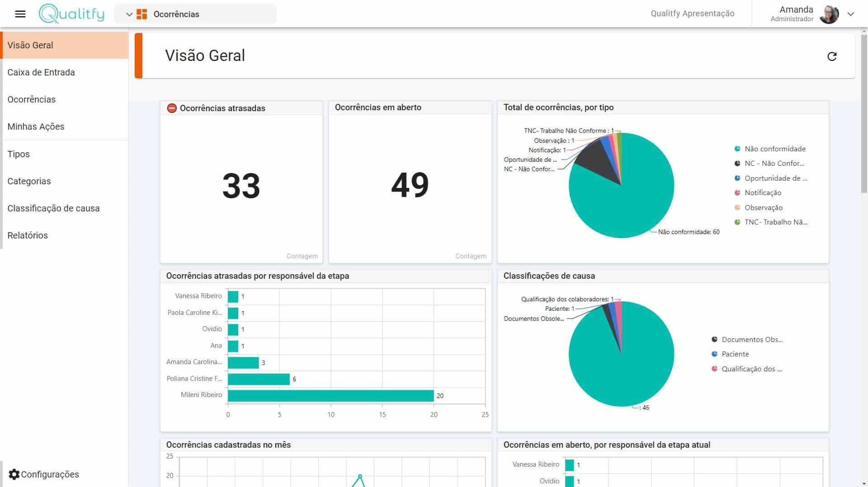The height and width of the screenshot is (487, 868).
Task: Click Amanda's profile avatar
Action: pyautogui.click(x=829, y=14)
